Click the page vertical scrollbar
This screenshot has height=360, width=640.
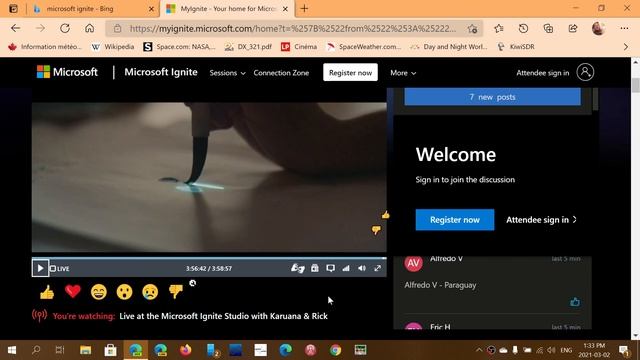(x=636, y=85)
